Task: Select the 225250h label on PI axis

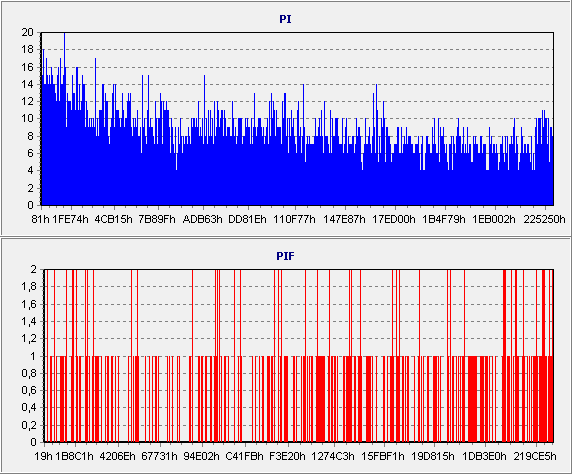Action: [x=544, y=219]
